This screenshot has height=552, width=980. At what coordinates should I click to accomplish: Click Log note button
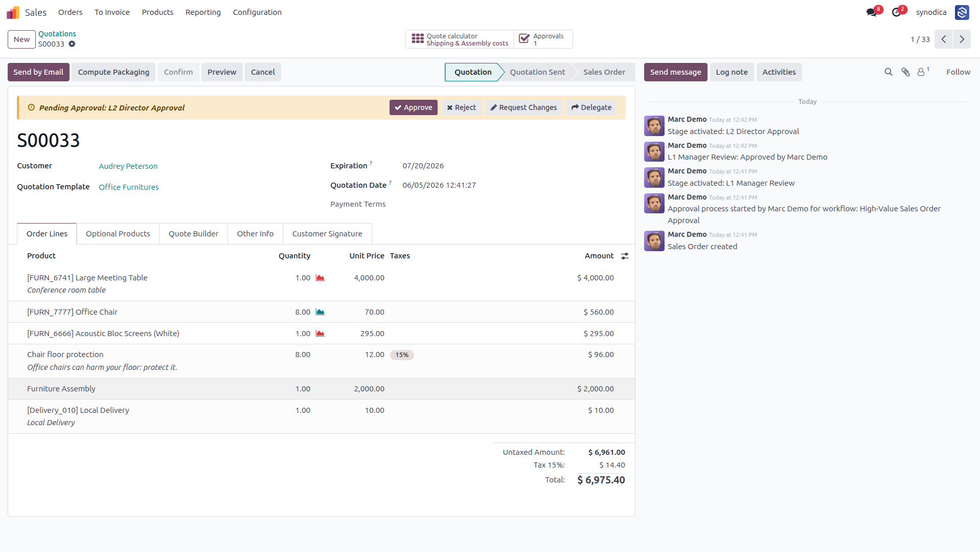[x=732, y=72]
